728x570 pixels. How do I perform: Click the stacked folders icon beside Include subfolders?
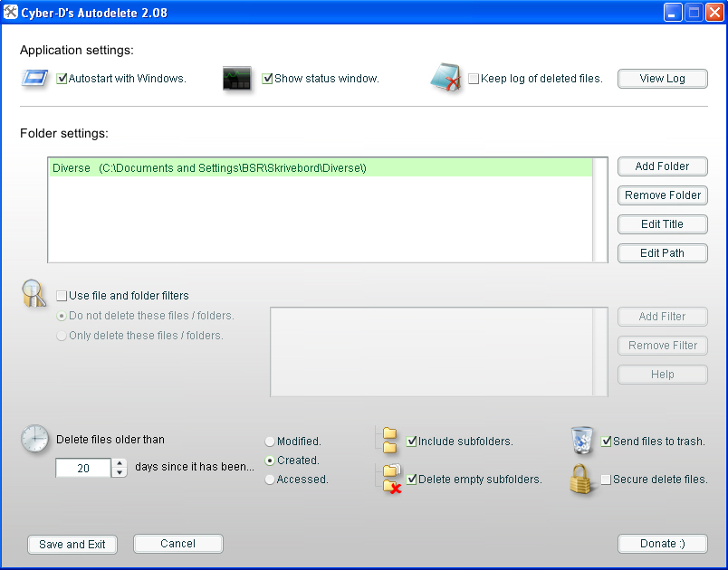click(x=389, y=440)
